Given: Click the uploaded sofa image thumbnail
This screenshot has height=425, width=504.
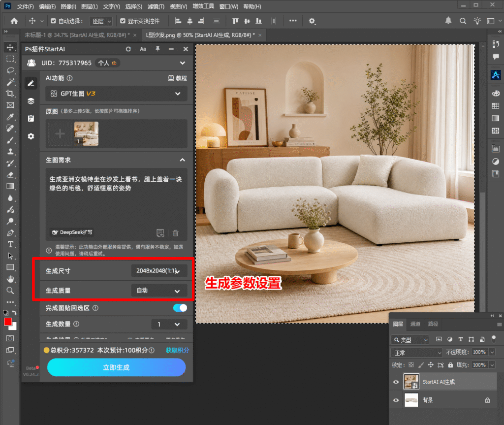Looking at the screenshot, I should pos(87,133).
